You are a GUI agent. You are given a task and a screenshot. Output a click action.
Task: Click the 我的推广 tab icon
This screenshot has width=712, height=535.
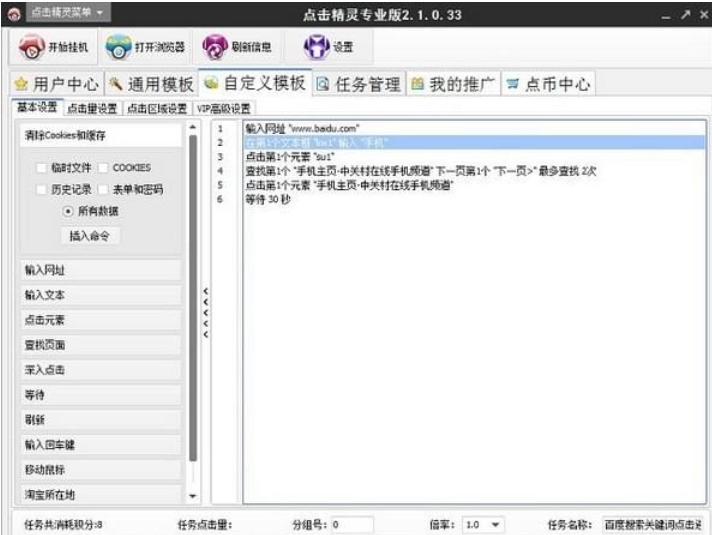418,84
